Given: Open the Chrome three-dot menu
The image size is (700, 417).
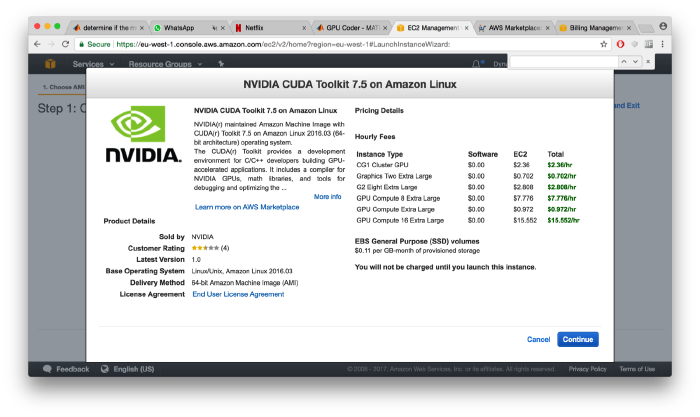Looking at the screenshot, I should click(x=662, y=44).
